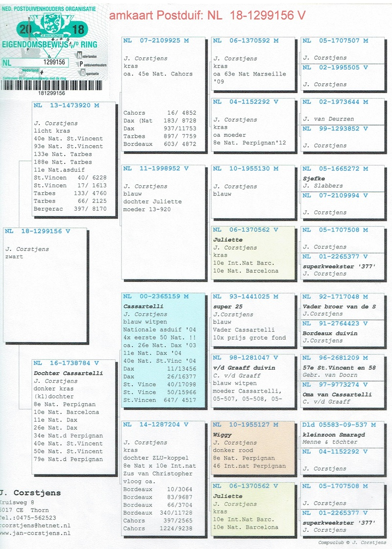This screenshot has width=392, height=549.
Task: Select main pigeon box NL 18-1299156 V
Action: 45,284
